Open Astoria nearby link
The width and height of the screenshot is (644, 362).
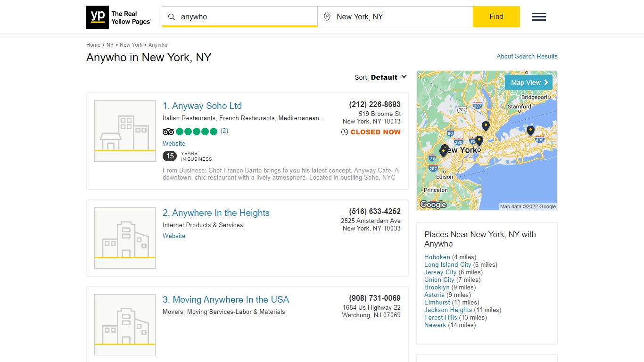435,295
